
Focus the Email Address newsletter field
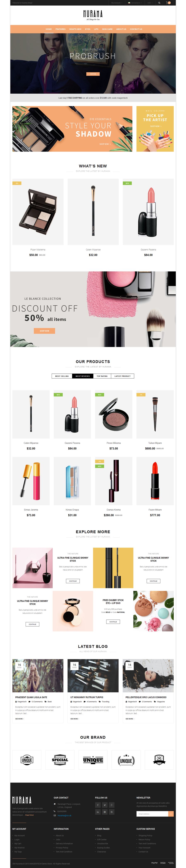pos(152,814)
